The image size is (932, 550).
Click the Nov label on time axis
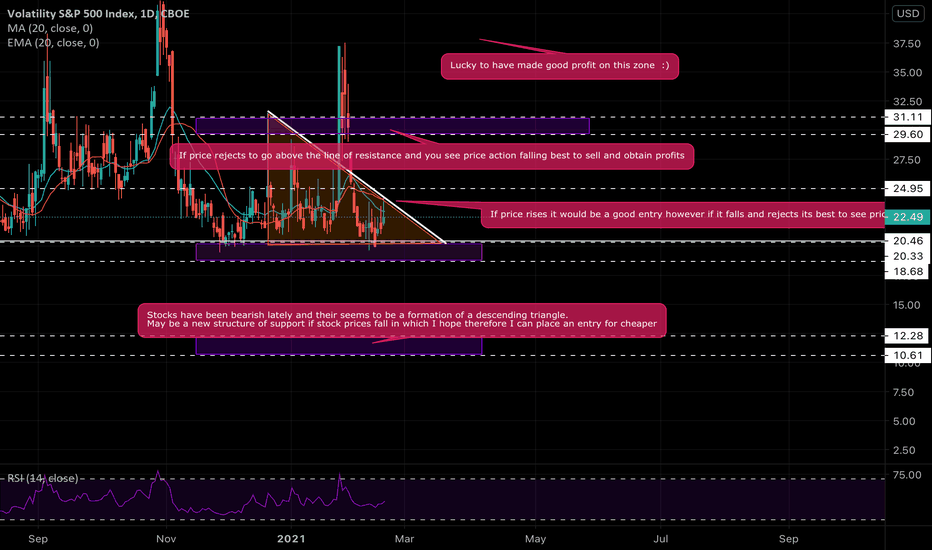click(166, 539)
